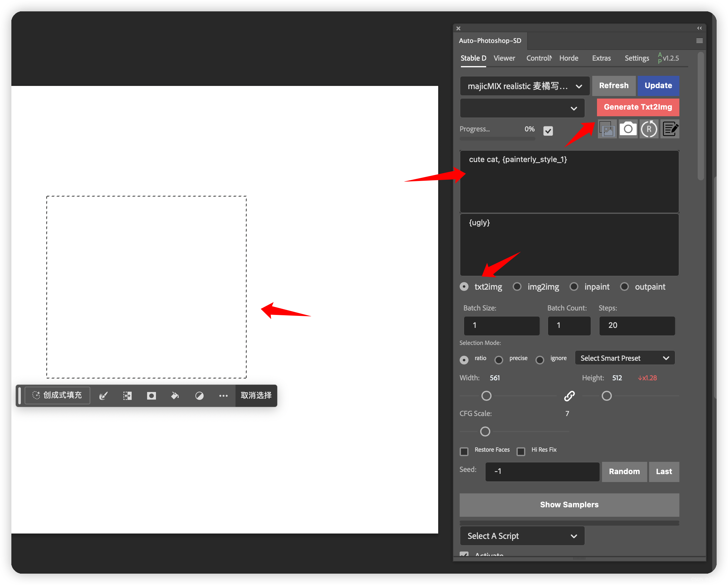Click the brush icon in contextual taskbar
This screenshot has height=585, width=728.
coord(103,395)
